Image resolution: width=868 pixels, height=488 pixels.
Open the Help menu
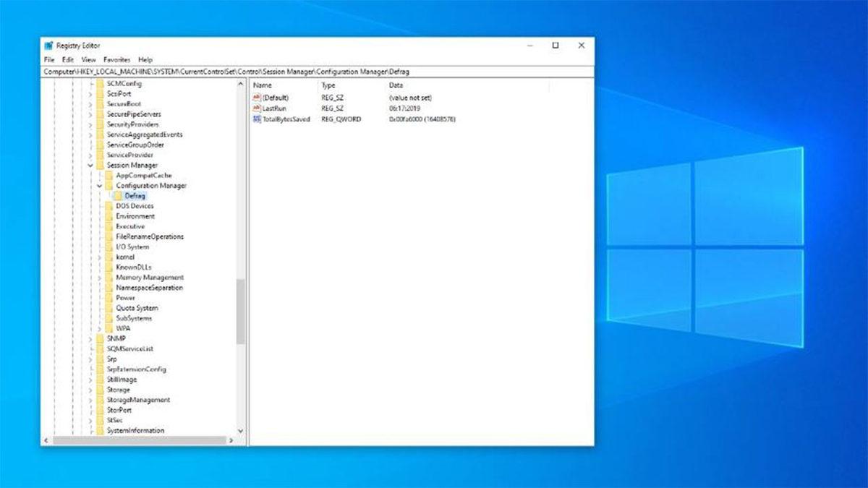[144, 59]
